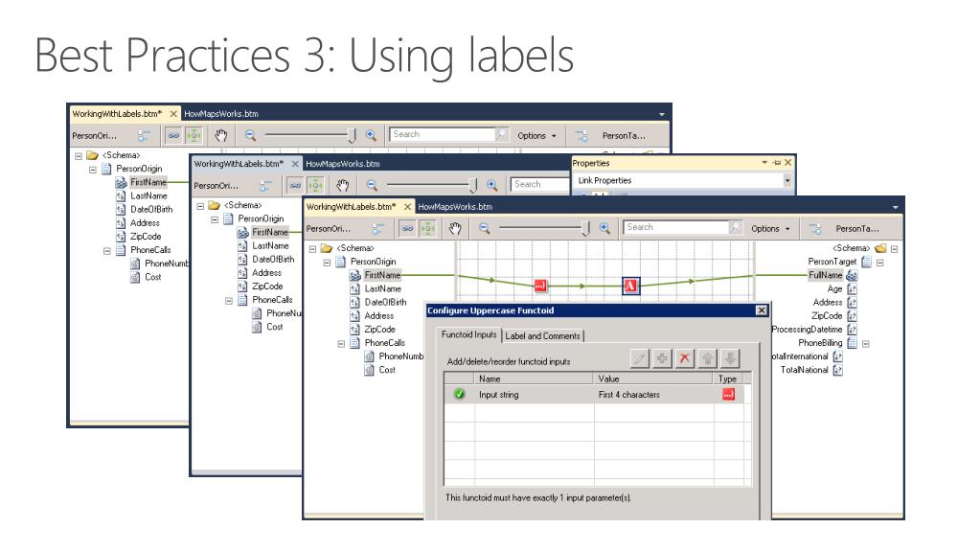Image resolution: width=980 pixels, height=551 pixels.
Task: Select the Uppercase functoid marked A on the grid
Action: click(630, 286)
